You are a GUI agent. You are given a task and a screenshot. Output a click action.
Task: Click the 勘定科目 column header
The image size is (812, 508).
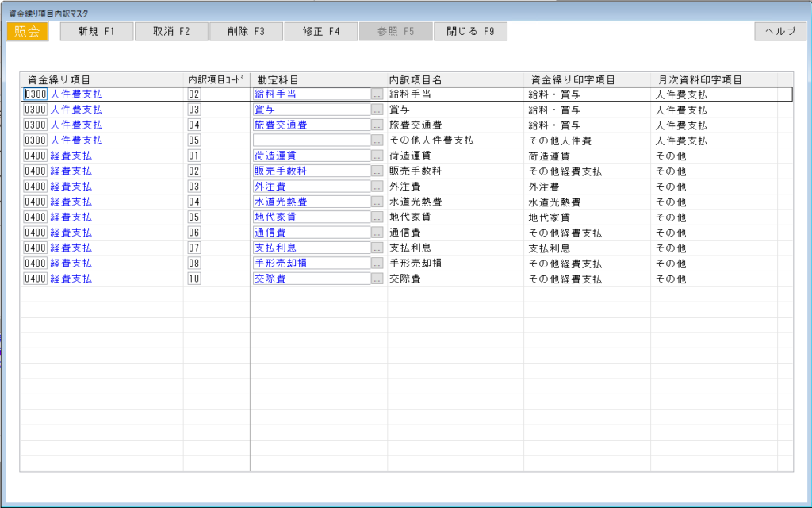tap(319, 80)
